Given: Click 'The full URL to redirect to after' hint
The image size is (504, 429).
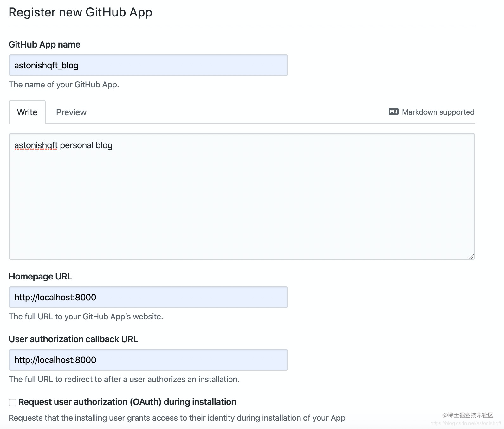Looking at the screenshot, I should tap(124, 379).
